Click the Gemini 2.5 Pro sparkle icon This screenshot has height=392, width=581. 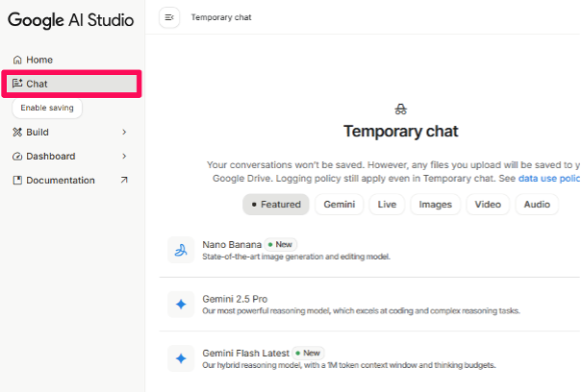181,305
